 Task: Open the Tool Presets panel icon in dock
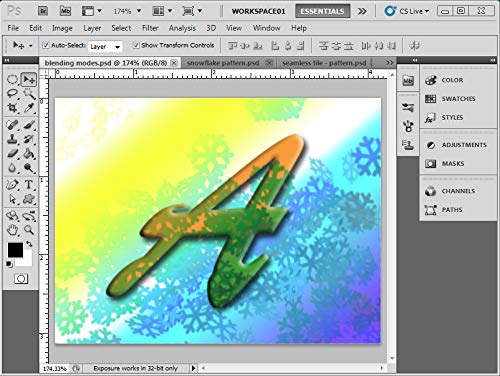pyautogui.click(x=408, y=107)
